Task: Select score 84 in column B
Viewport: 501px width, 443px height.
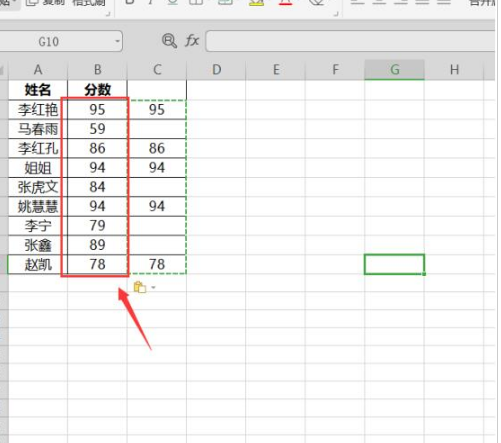Action: [x=97, y=187]
